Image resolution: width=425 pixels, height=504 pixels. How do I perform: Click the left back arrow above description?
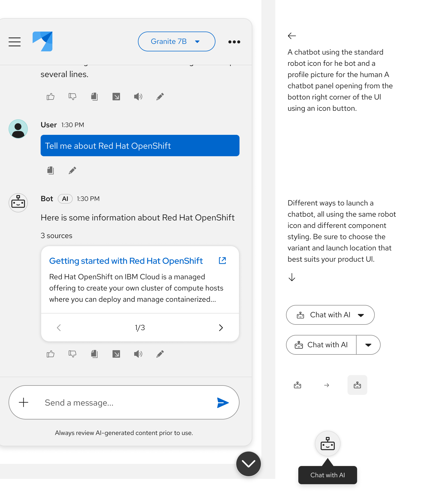[292, 36]
